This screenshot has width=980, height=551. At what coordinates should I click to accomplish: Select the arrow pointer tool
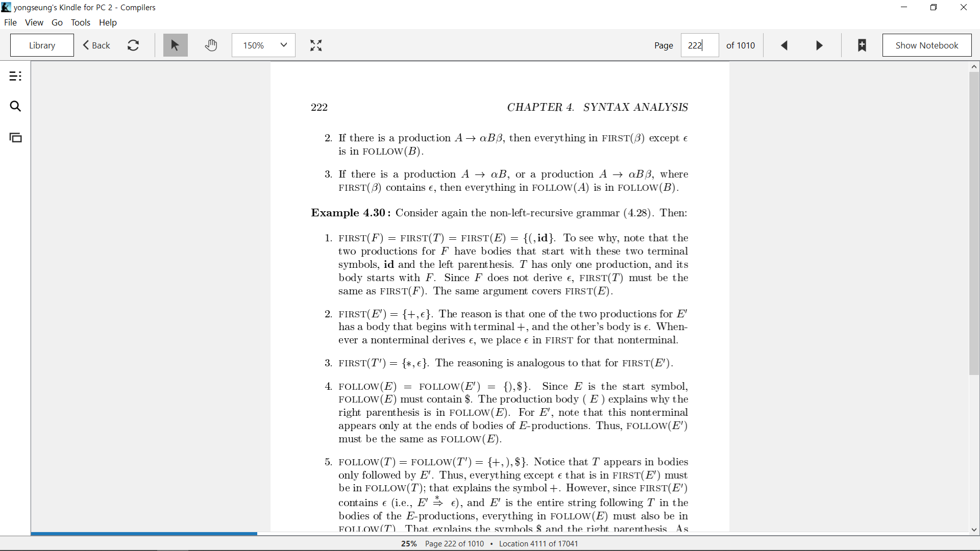coord(175,45)
